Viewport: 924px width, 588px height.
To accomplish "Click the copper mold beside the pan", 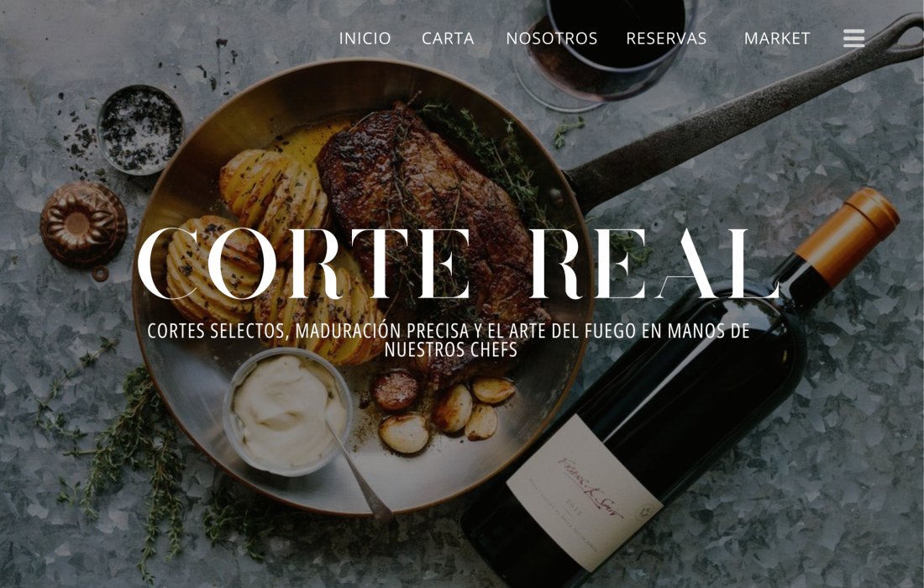I will 83,224.
